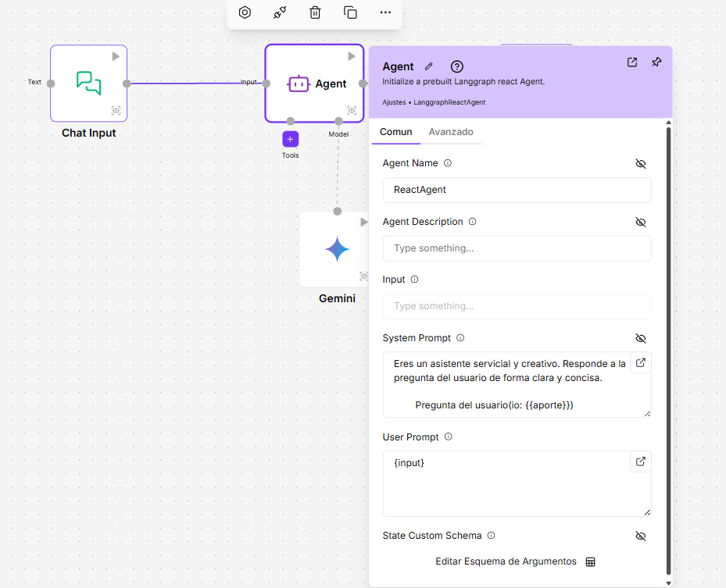Open Agent help via the question mark icon
The height and width of the screenshot is (588, 726).
(x=456, y=66)
